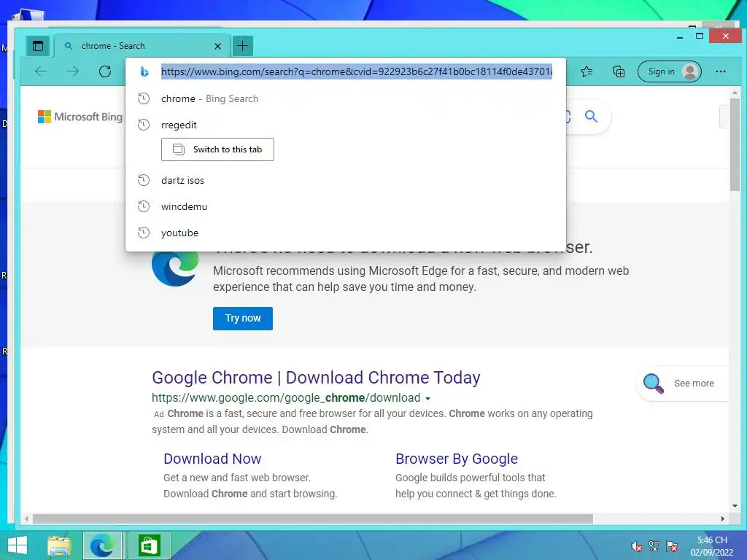Screen dimensions: 747x560
Task: Click the Sign in profile button
Action: [x=670, y=71]
